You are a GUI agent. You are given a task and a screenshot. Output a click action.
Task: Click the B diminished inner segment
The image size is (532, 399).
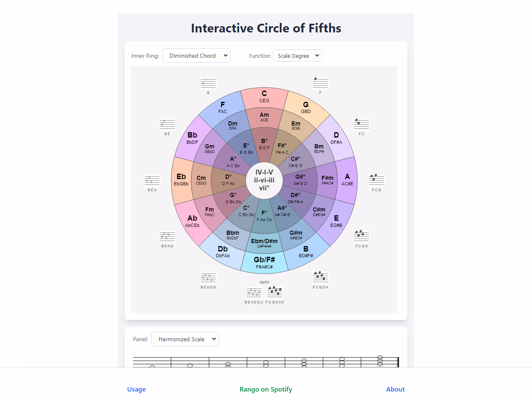click(264, 144)
